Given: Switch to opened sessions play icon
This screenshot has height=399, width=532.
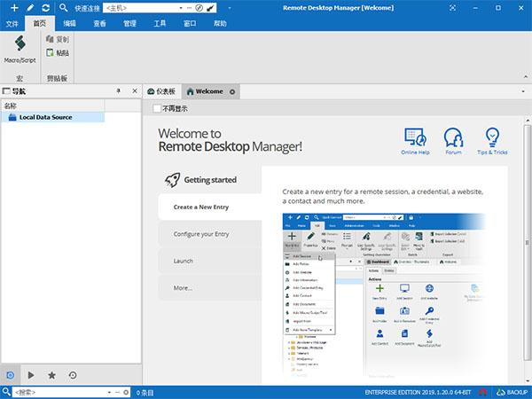Looking at the screenshot, I should (x=32, y=375).
